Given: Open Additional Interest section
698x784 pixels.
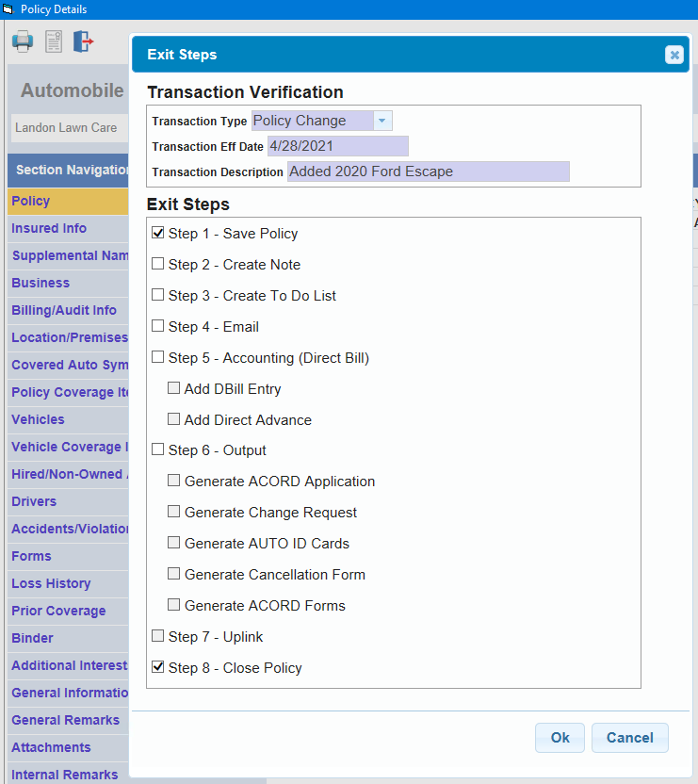Looking at the screenshot, I should pos(68,666).
